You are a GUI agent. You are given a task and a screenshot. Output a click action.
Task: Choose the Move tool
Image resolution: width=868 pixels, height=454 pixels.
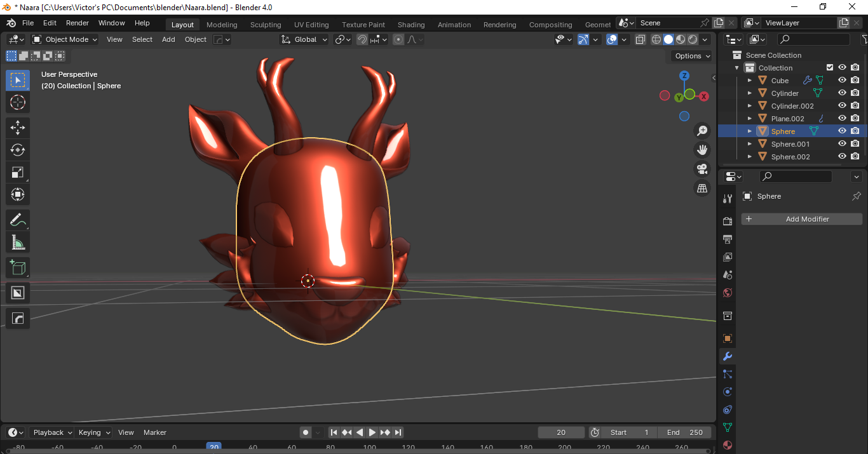18,128
